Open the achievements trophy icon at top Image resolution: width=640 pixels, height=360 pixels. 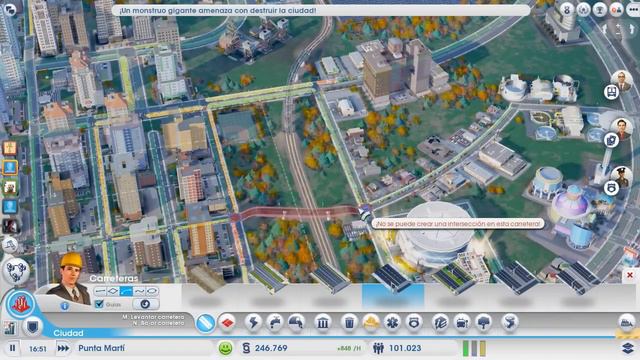(600, 9)
